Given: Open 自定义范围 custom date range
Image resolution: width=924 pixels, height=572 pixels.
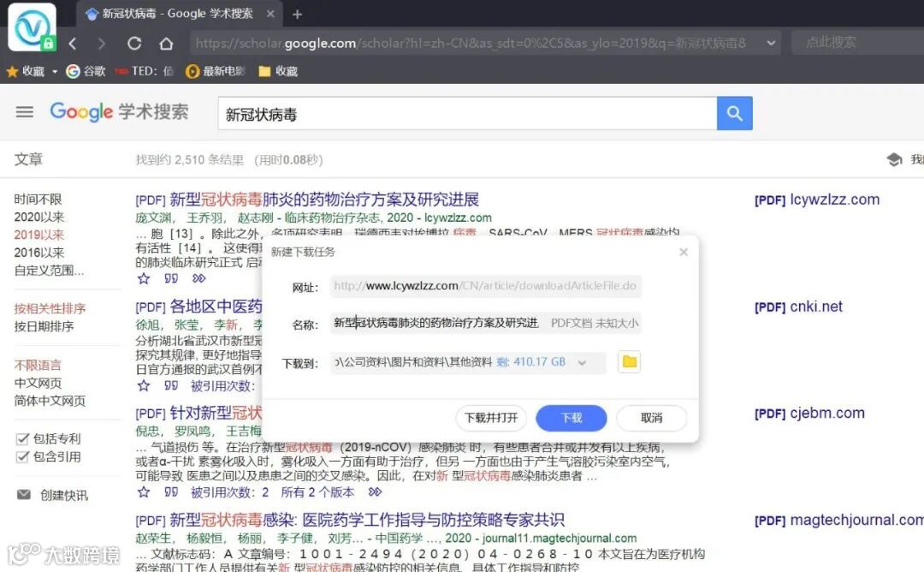Looking at the screenshot, I should coord(49,271).
